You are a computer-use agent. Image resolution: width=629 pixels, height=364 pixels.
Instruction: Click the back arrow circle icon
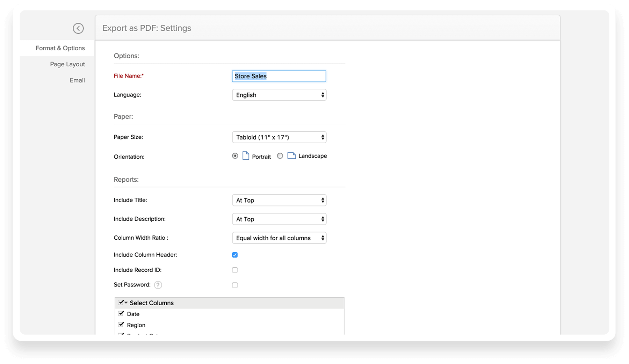tap(78, 28)
